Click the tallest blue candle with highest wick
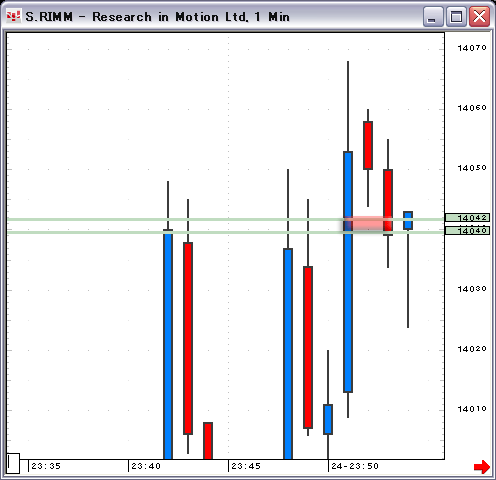Screen dimensions: 496x480 (x=348, y=272)
